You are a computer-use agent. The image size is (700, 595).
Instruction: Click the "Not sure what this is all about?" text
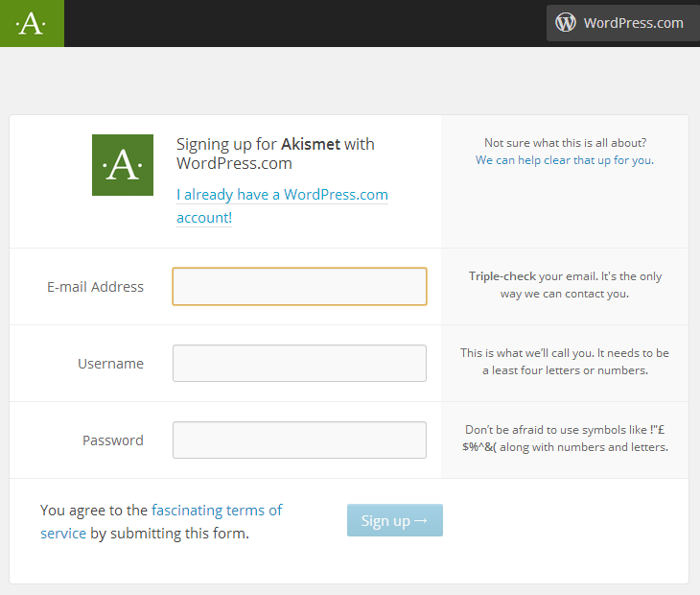click(565, 143)
